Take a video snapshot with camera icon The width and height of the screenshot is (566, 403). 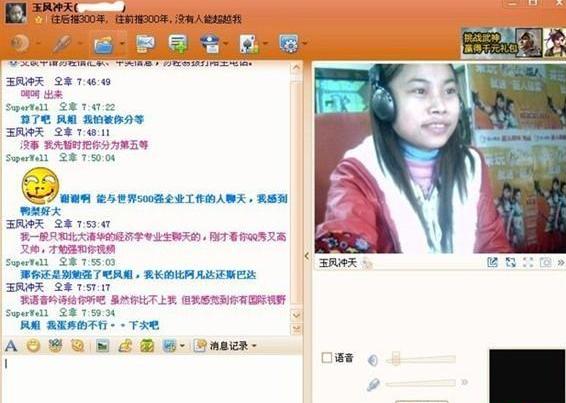point(545,262)
